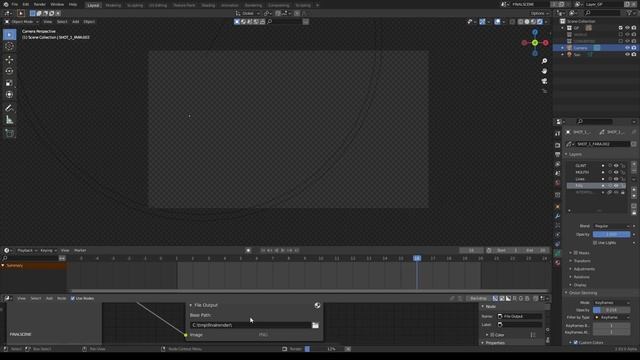The height and width of the screenshot is (360, 640).
Task: Click the Summary channel row
Action: click(x=33, y=265)
